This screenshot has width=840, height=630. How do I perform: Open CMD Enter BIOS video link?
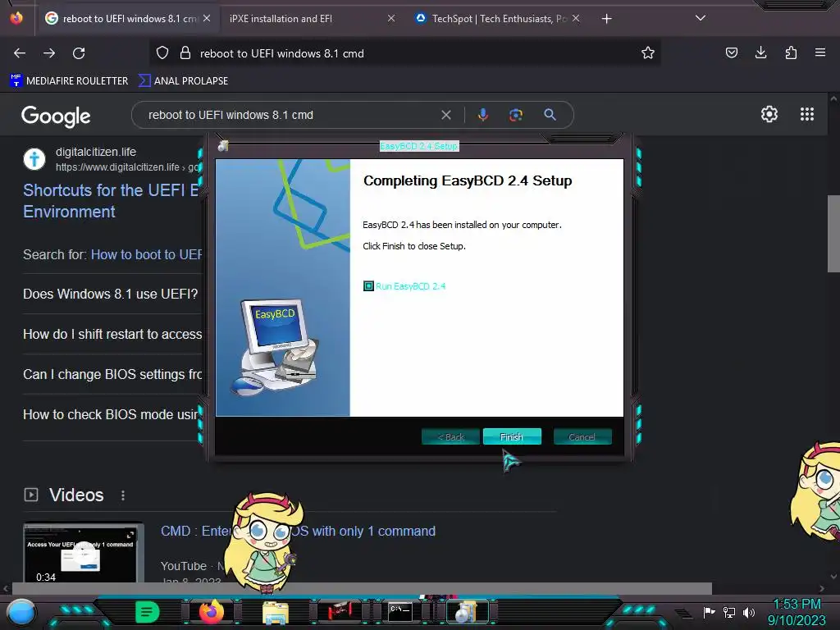[298, 531]
